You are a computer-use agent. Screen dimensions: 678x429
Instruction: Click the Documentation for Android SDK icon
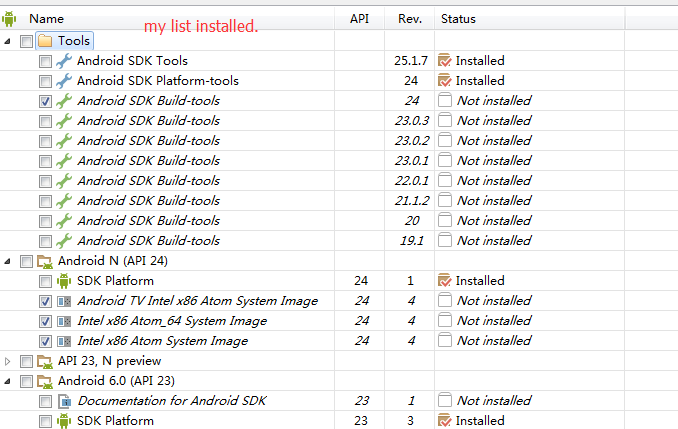pos(64,401)
